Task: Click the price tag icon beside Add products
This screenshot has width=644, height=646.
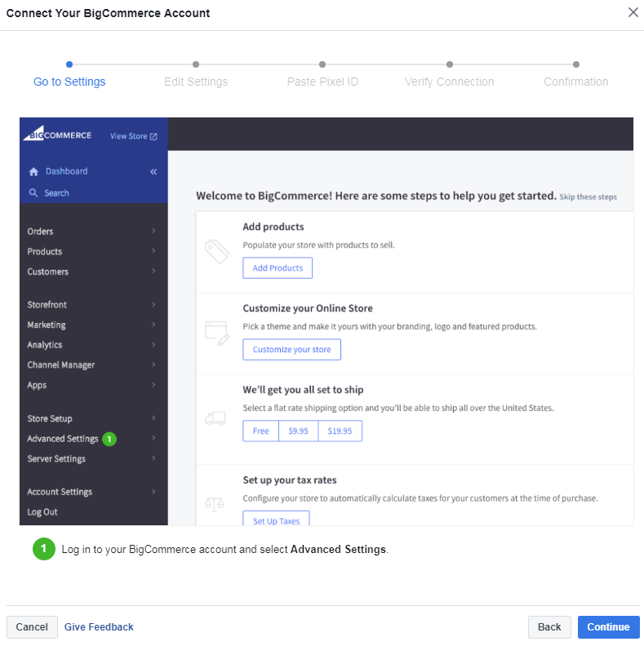Action: point(217,251)
